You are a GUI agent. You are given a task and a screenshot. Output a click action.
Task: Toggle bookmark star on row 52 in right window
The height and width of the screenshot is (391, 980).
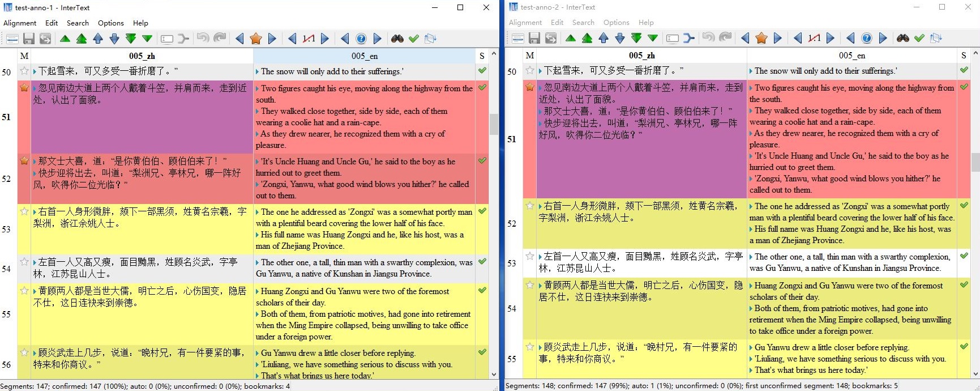[530, 206]
